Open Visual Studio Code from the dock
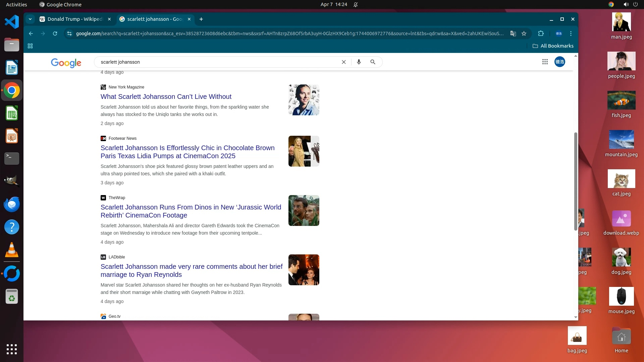644x362 pixels. [x=12, y=22]
